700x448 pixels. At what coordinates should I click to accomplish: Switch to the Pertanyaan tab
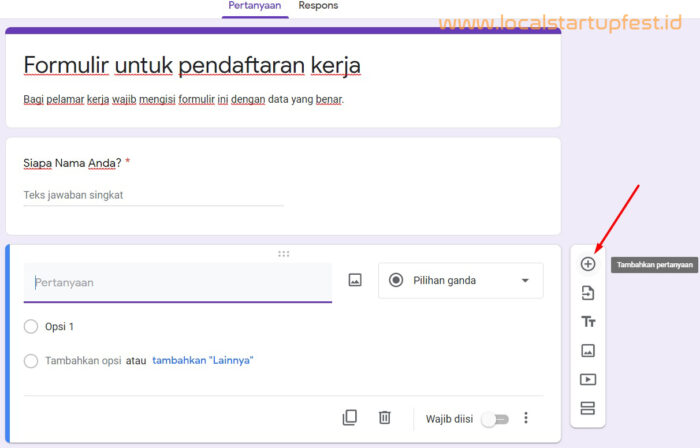[255, 6]
